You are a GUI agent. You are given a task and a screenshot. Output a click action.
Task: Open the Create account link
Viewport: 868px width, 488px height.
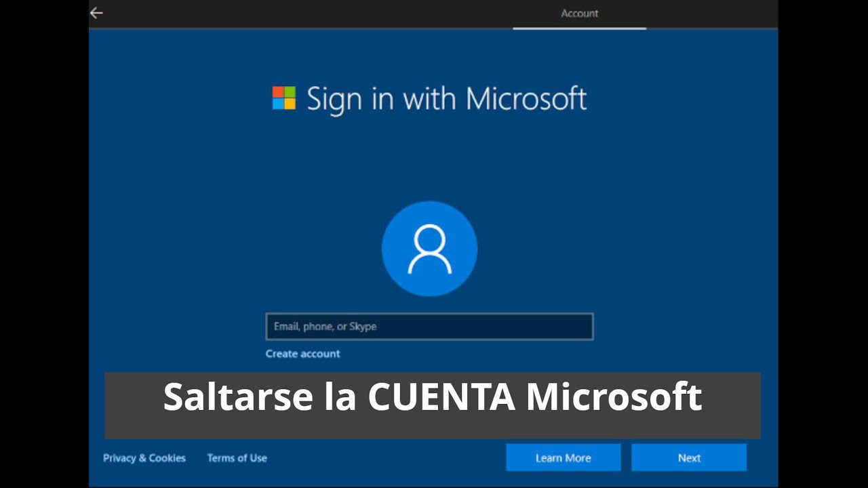302,354
